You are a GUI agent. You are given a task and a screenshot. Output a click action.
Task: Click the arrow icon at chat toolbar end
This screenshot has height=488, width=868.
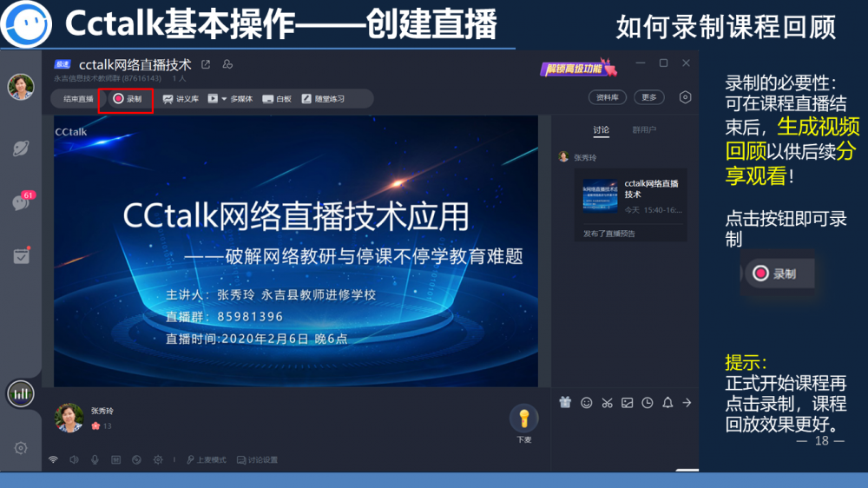[x=687, y=403]
